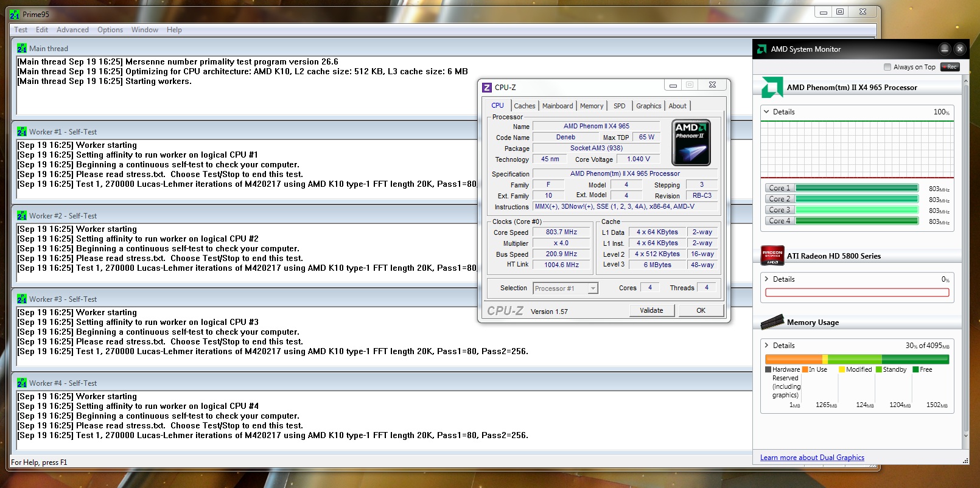Click the Revision RB-C3 value
The image size is (980, 488).
702,195
